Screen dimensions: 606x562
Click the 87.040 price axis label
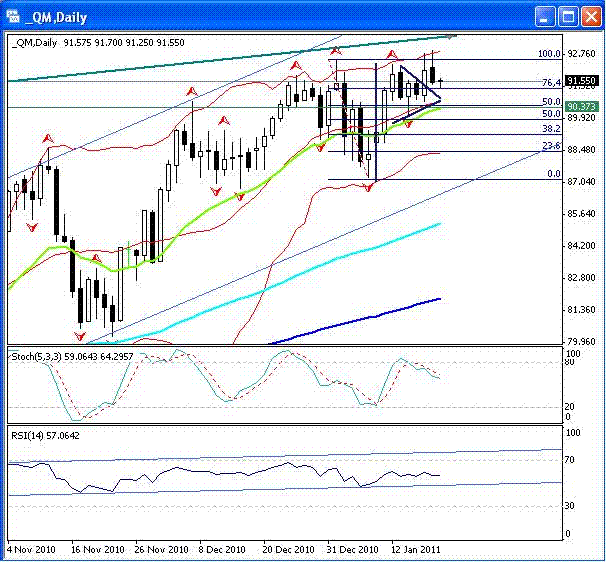581,182
